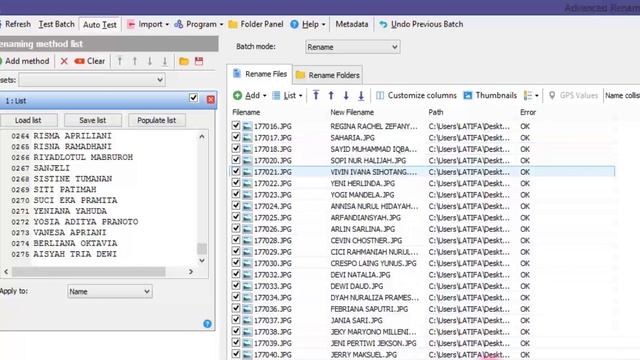
Task: Click Auto Test
Action: [x=100, y=25]
